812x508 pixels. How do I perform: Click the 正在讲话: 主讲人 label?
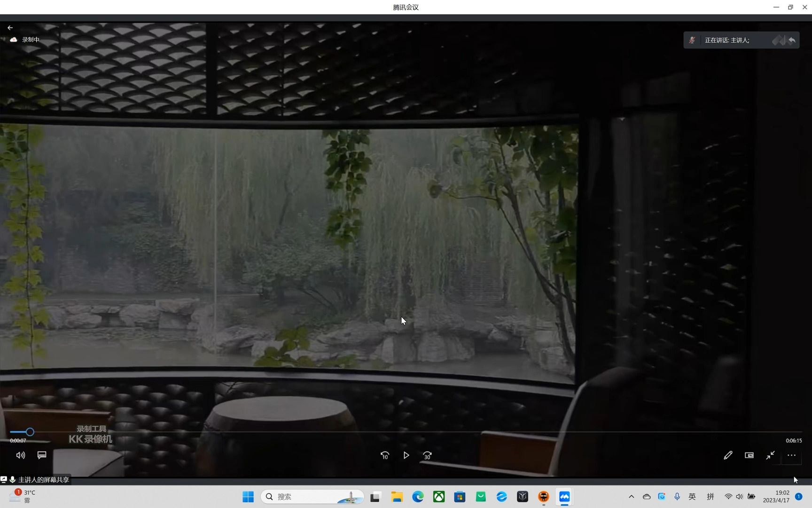coord(727,40)
